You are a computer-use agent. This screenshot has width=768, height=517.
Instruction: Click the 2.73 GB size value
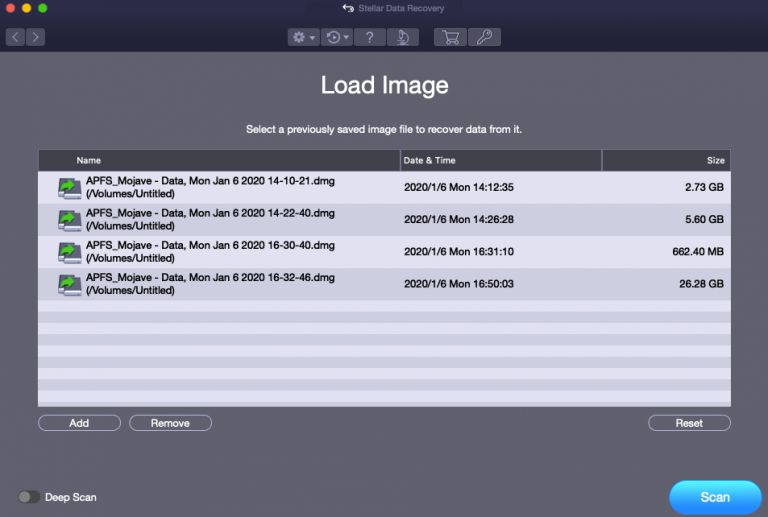pyautogui.click(x=704, y=187)
